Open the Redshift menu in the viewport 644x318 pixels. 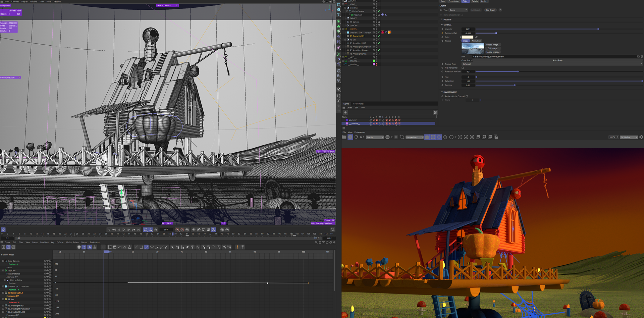coord(57,2)
